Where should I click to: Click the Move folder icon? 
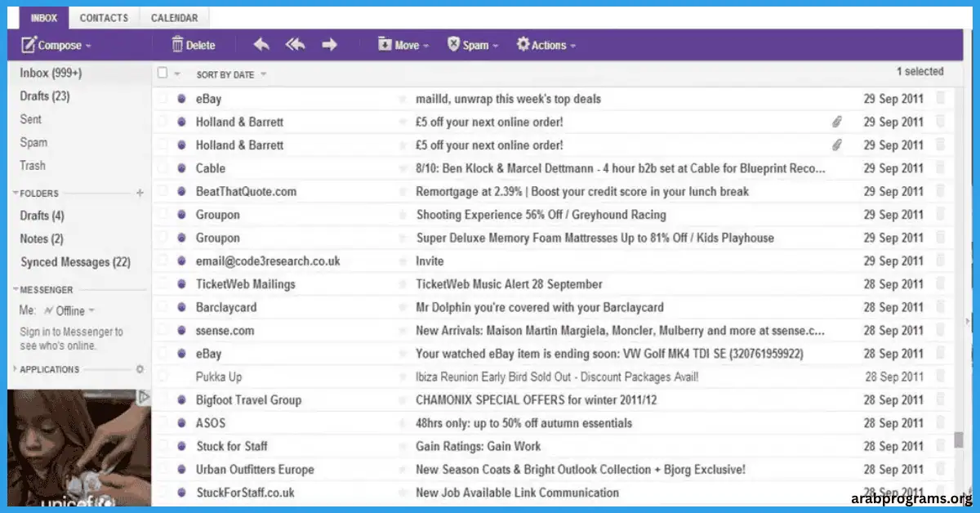[385, 45]
